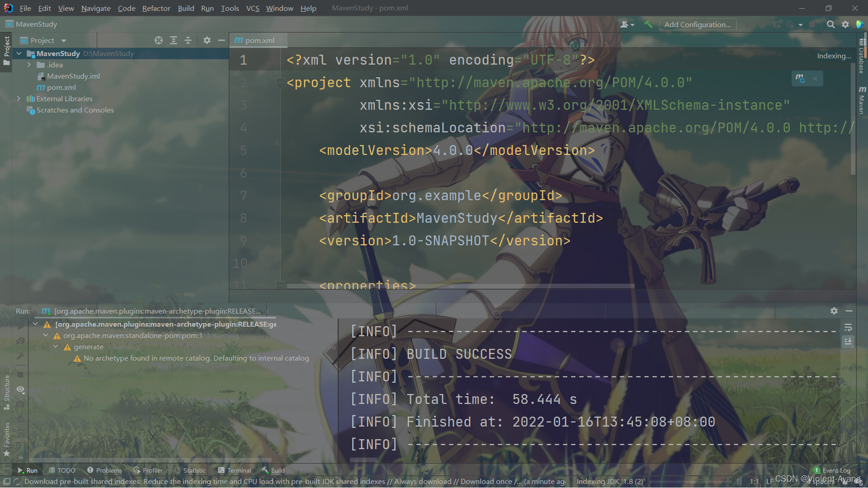Collapse all nodes in Project panel
The width and height of the screenshot is (868, 488).
pyautogui.click(x=188, y=40)
